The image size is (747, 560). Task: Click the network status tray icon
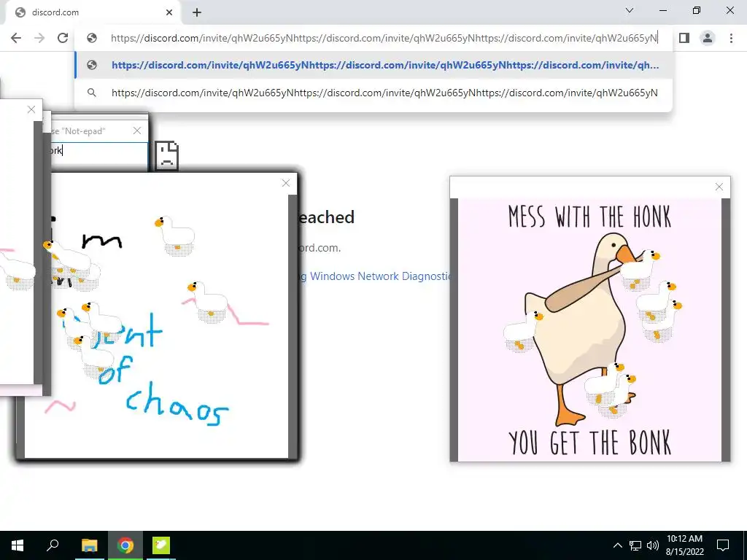click(635, 545)
